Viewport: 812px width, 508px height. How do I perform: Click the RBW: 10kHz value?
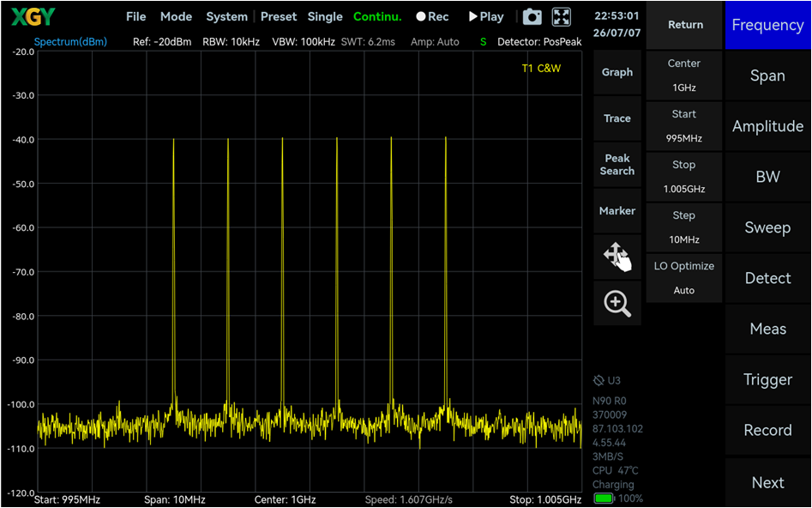[231, 42]
